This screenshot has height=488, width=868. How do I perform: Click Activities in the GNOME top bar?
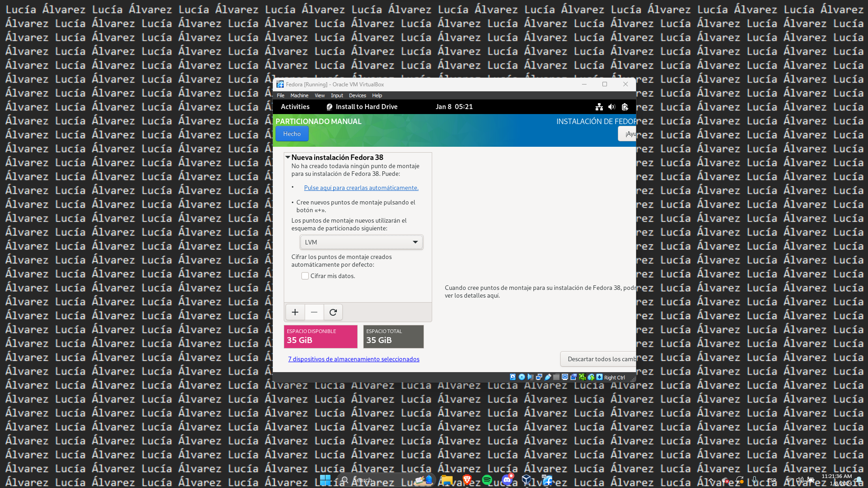click(295, 107)
